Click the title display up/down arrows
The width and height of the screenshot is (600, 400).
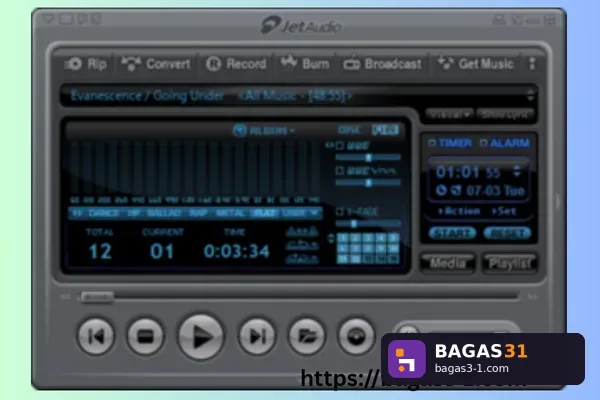530,96
